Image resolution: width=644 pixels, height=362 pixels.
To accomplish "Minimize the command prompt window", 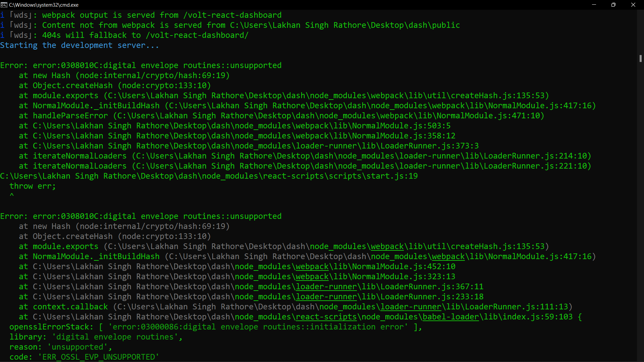I will point(594,5).
